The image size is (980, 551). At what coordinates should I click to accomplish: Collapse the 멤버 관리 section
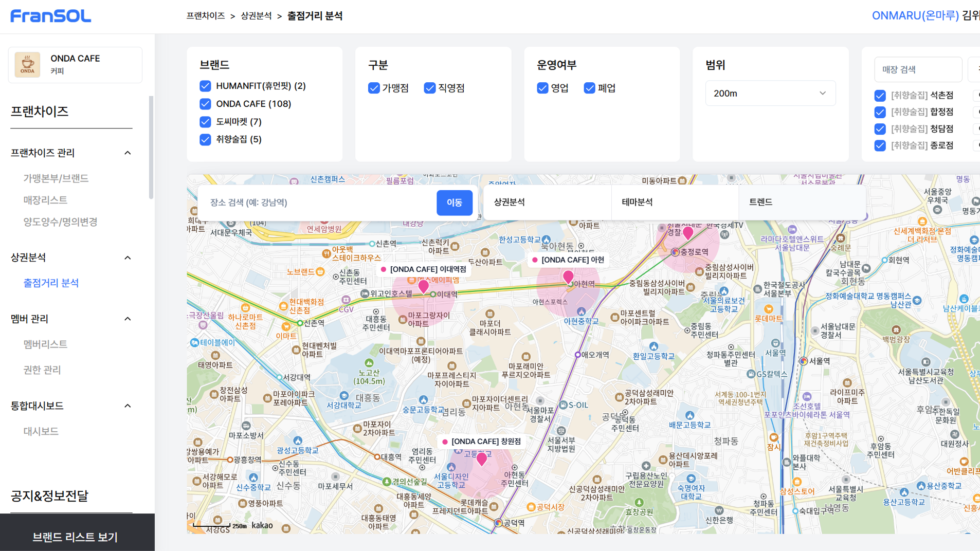point(128,319)
